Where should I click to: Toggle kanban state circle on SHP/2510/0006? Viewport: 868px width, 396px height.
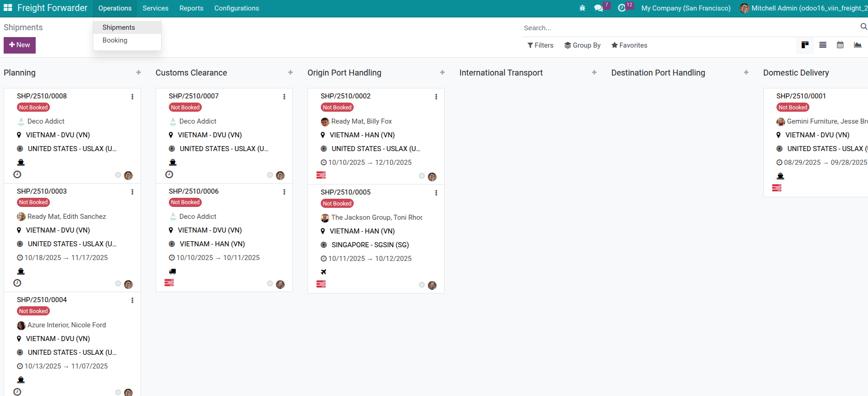click(270, 284)
